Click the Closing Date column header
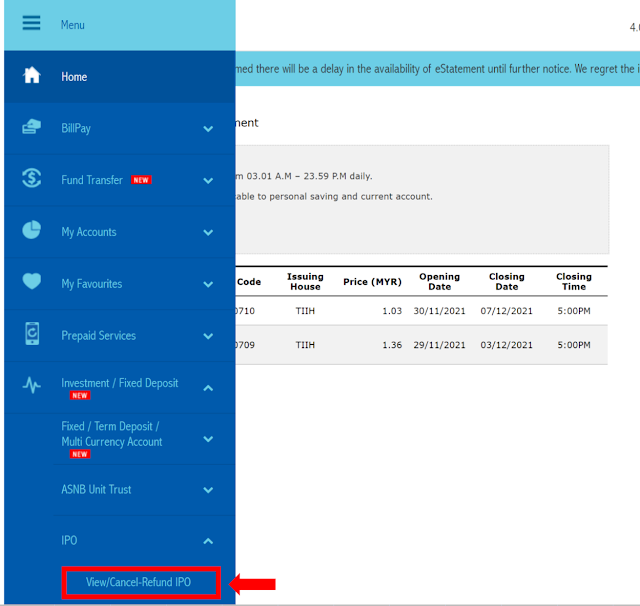Image resolution: width=640 pixels, height=606 pixels. [507, 282]
